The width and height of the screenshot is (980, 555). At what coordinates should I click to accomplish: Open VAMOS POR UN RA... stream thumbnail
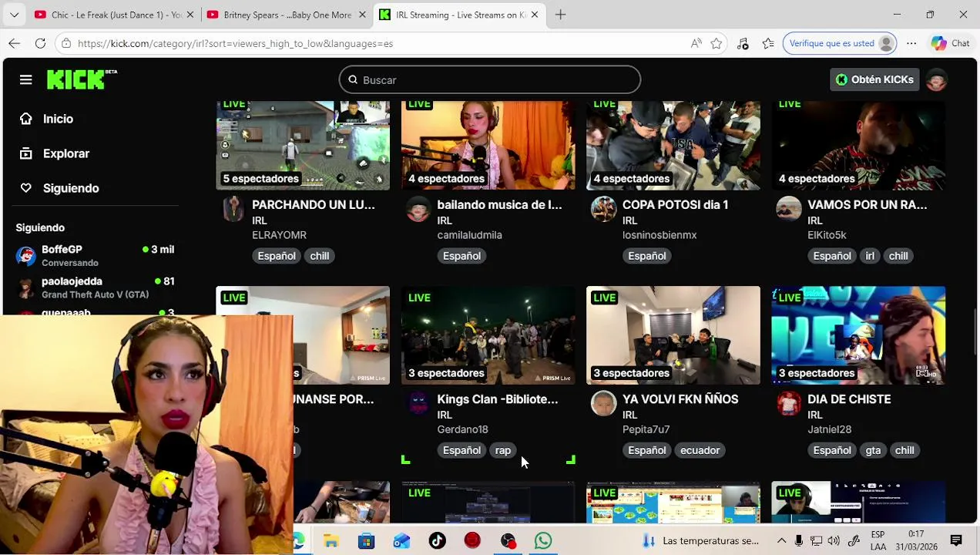click(x=858, y=145)
